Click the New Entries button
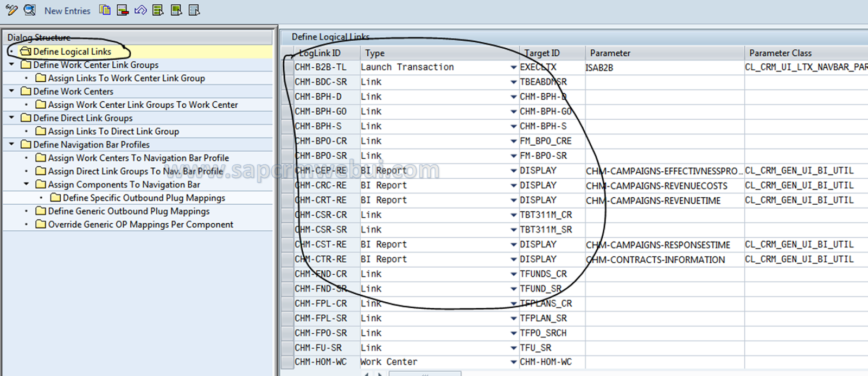The image size is (868, 376). [x=67, y=11]
